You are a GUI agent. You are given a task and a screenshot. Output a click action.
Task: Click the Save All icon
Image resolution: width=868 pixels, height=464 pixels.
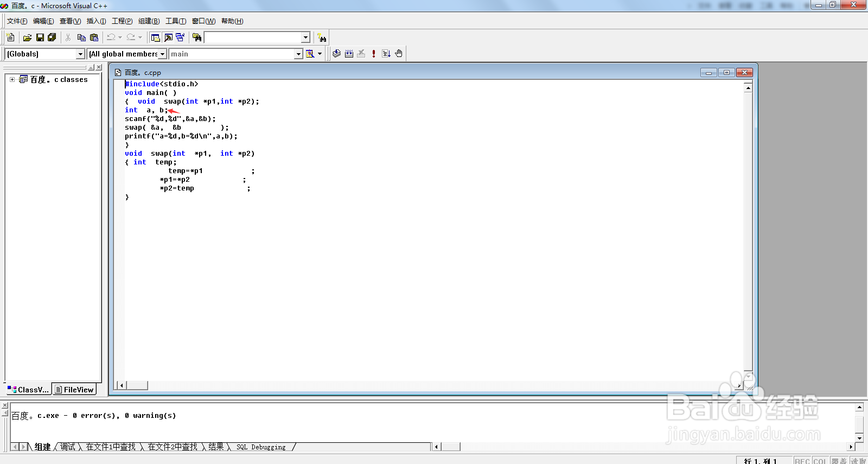coord(52,37)
